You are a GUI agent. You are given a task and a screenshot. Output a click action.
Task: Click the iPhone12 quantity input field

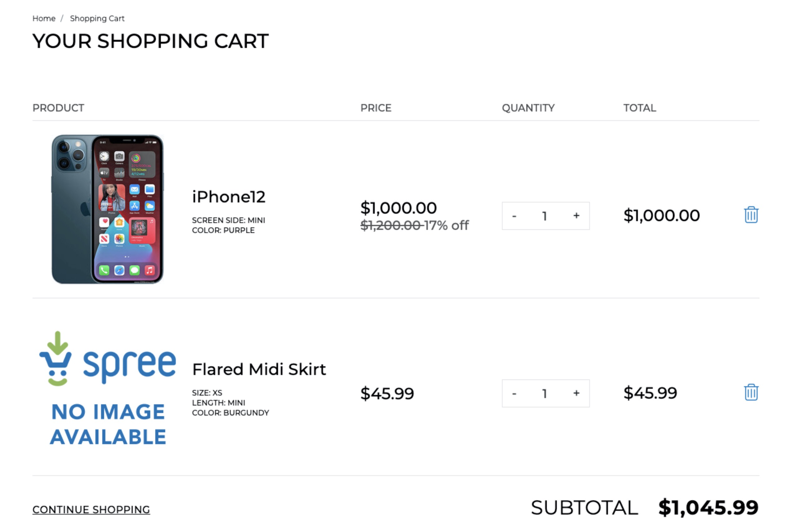[545, 216]
